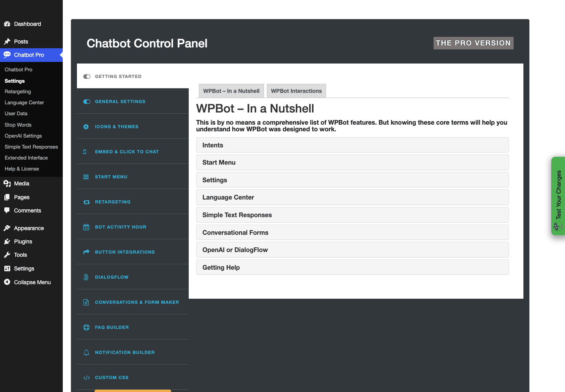Switch to WPBot – In a Nutshell tab

click(231, 91)
